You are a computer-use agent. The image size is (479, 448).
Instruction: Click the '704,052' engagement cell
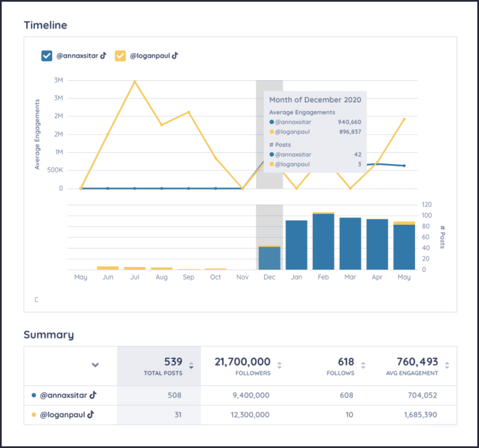click(x=423, y=395)
